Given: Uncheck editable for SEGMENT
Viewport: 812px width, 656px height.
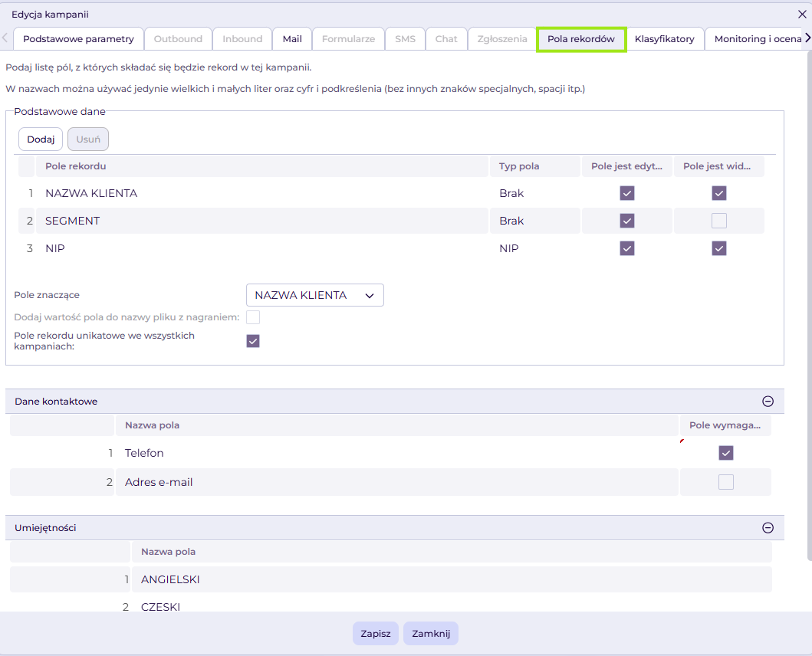Looking at the screenshot, I should pyautogui.click(x=627, y=221).
